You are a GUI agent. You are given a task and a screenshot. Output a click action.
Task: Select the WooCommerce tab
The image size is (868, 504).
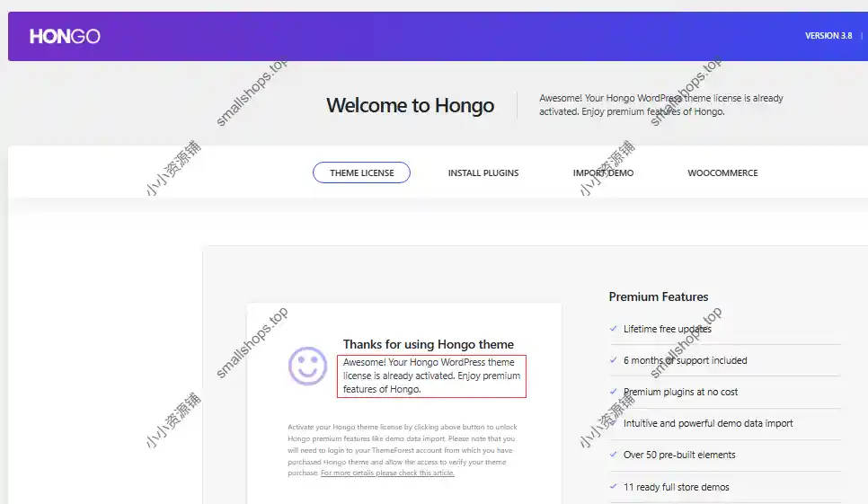click(x=723, y=173)
